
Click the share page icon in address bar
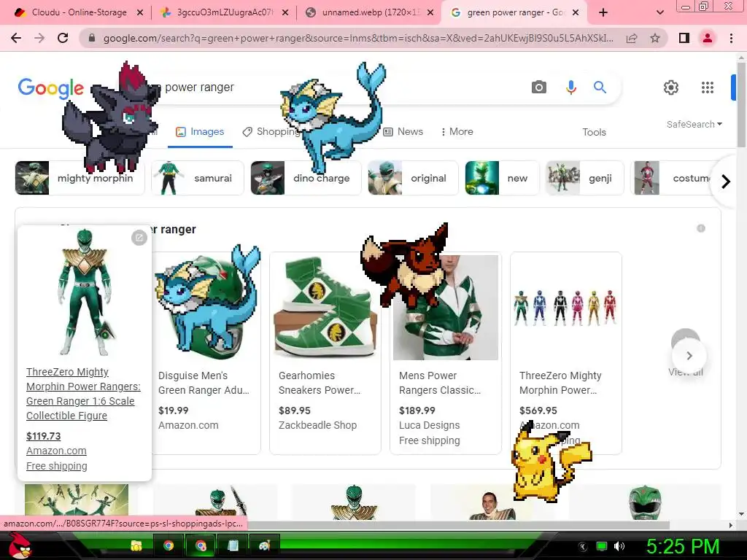coord(632,38)
